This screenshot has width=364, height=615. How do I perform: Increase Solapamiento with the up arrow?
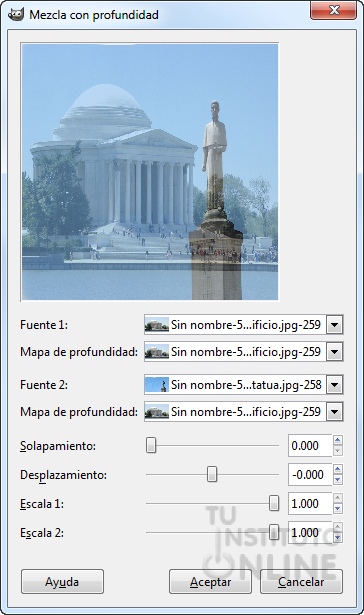tap(338, 440)
